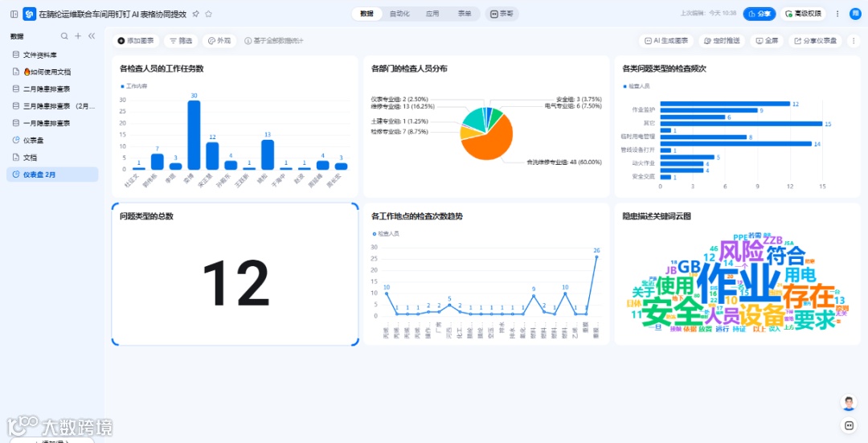Viewport: 868px width, 443px height.
Task: Toggle 工作内容 legend in bar chart
Action: (x=134, y=86)
